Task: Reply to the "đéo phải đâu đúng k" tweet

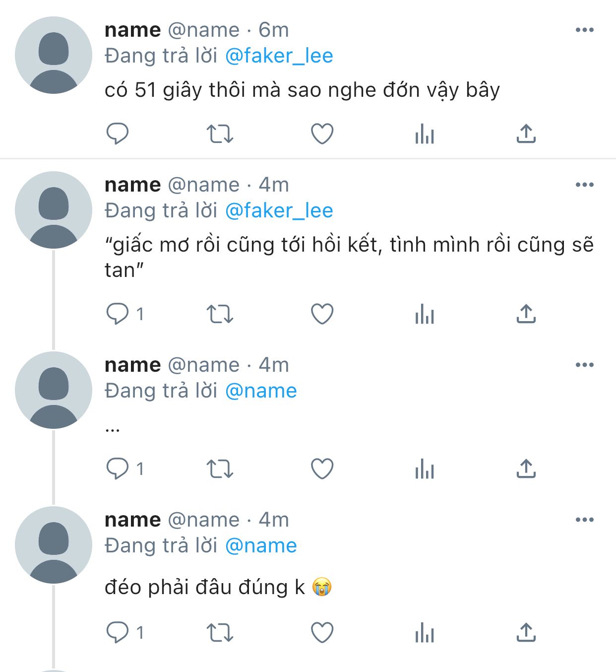Action: (x=118, y=632)
